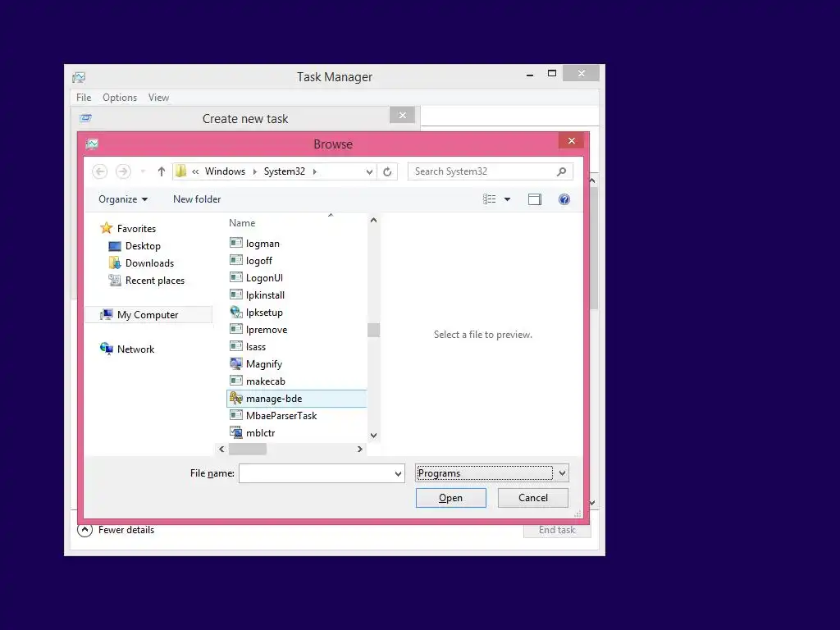Expand the chevron after Windows breadcrumb
840x630 pixels.
[254, 171]
